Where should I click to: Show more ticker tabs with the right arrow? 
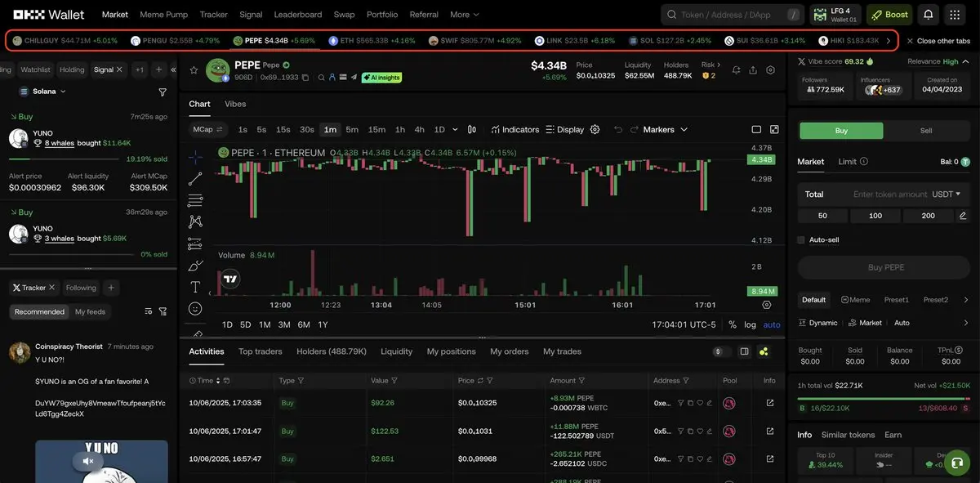click(889, 40)
